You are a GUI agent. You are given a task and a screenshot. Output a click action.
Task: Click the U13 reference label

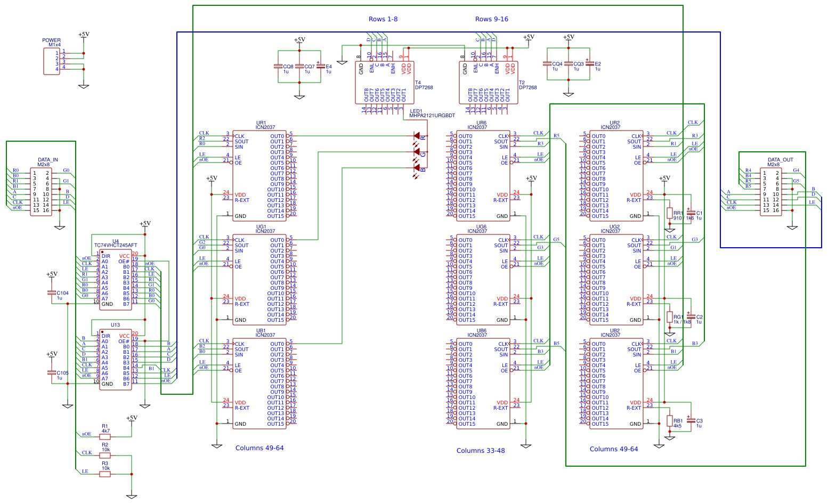coord(115,325)
